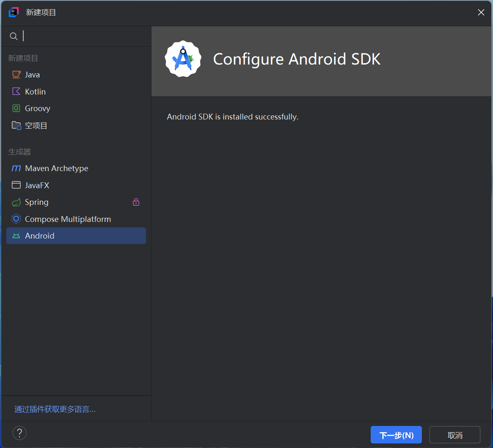Click the Spring leaf icon

16,202
